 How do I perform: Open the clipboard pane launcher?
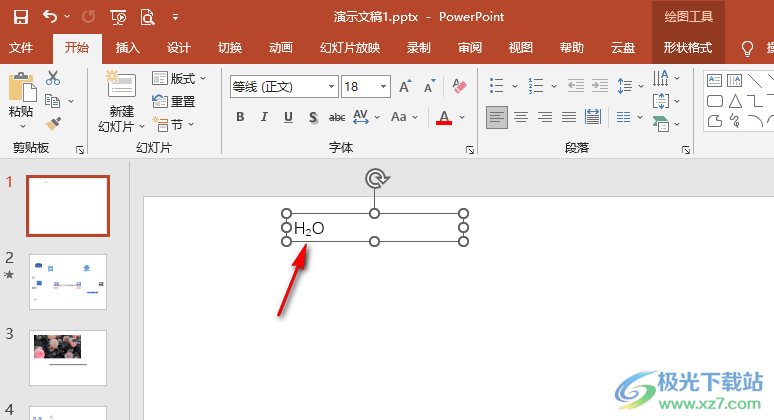[x=80, y=150]
